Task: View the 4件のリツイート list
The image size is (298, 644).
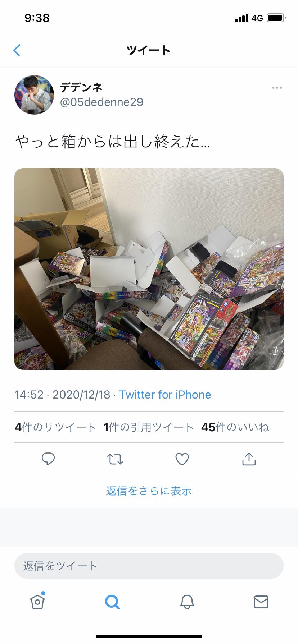Action: pos(55,427)
